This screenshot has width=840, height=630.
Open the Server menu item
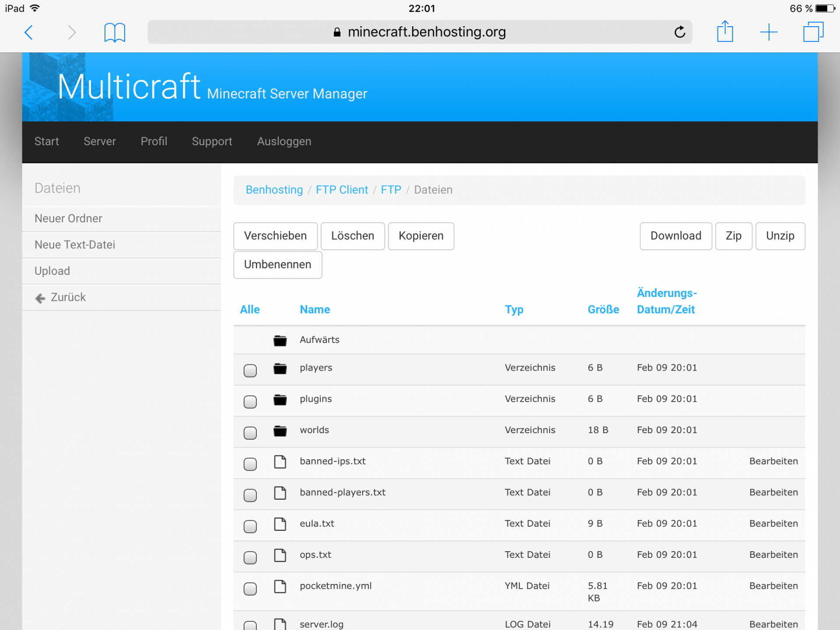coord(100,141)
